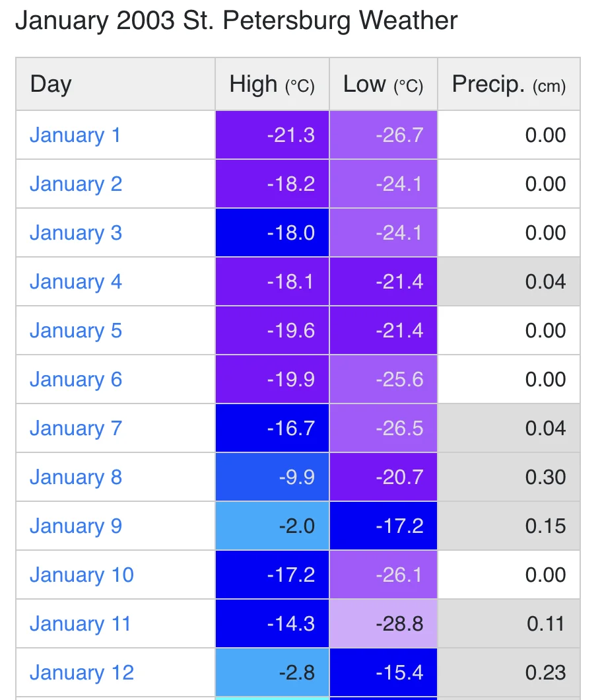Image resolution: width=602 pixels, height=700 pixels.
Task: Open the January 6 link
Action: click(76, 380)
